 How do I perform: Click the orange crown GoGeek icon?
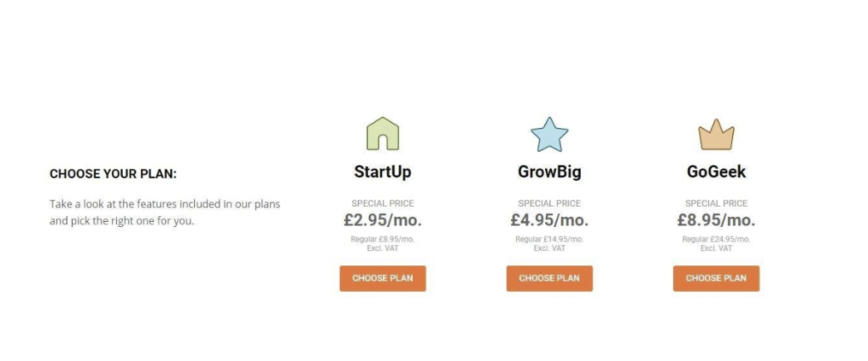[x=715, y=135]
